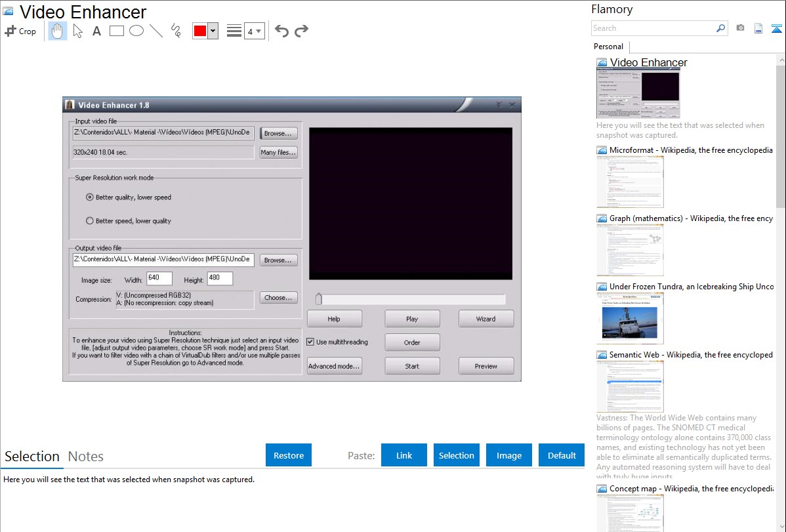Click the Restore button
The image size is (786, 532).
pos(289,455)
